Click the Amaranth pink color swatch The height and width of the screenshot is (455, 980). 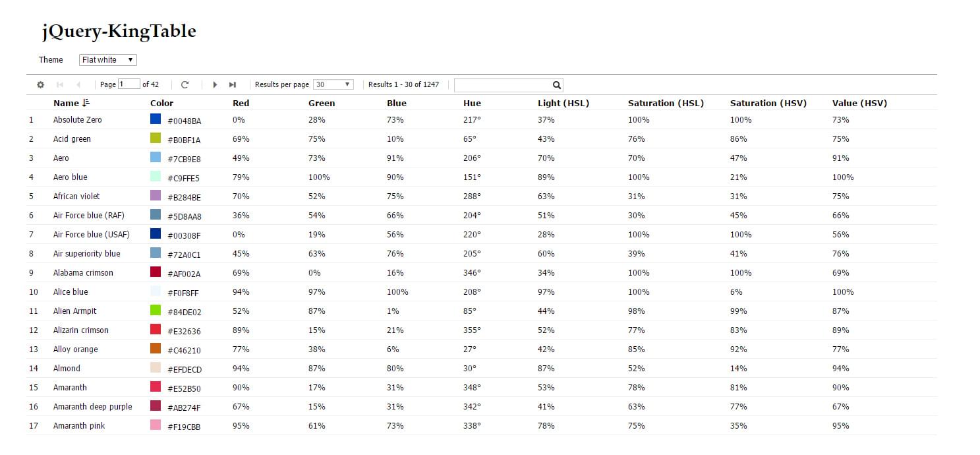point(156,425)
